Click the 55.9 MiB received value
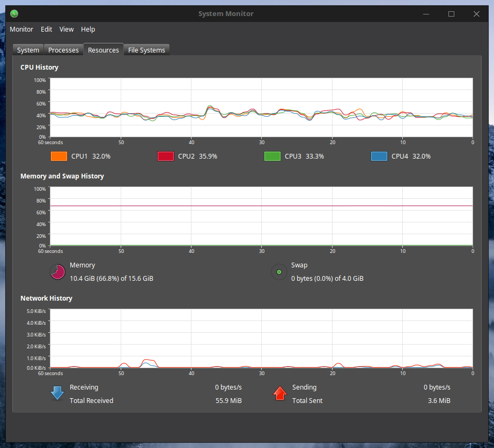 (x=228, y=400)
